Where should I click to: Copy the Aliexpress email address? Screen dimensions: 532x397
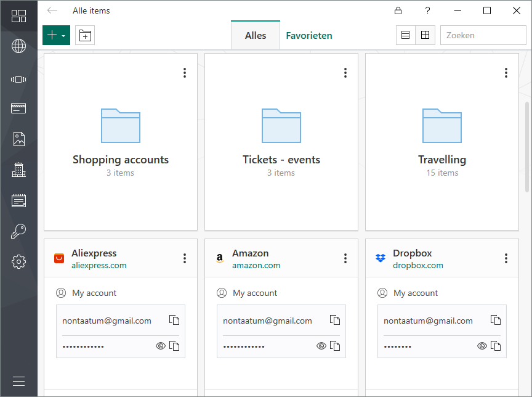(x=174, y=320)
